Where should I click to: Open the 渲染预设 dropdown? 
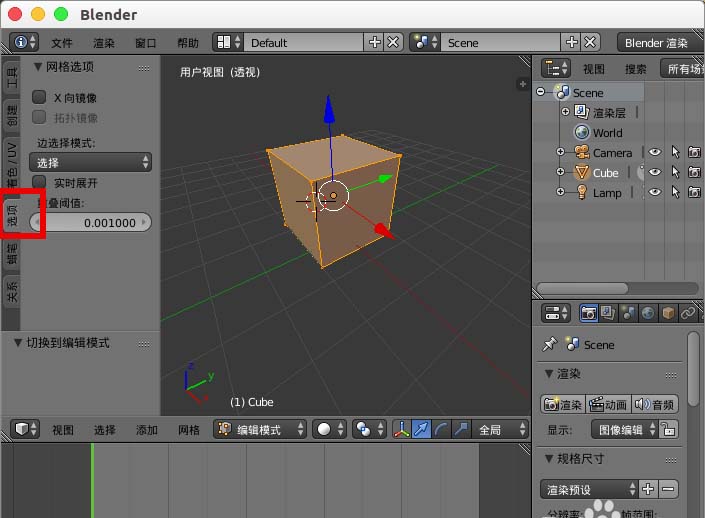(x=589, y=489)
